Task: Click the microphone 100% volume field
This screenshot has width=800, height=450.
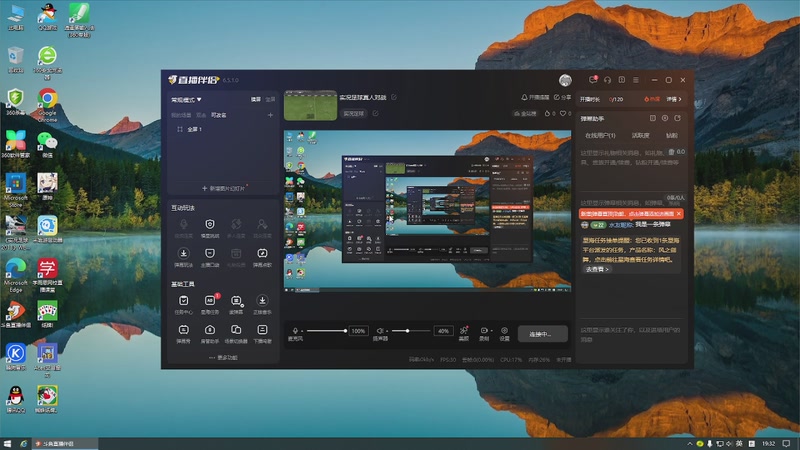Action: click(x=358, y=331)
